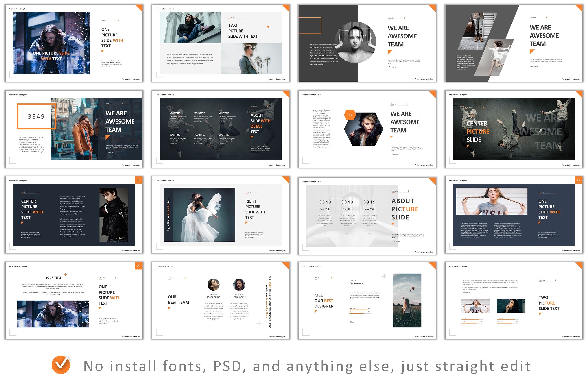Select the 'Presentation template' header label

click(x=18, y=9)
